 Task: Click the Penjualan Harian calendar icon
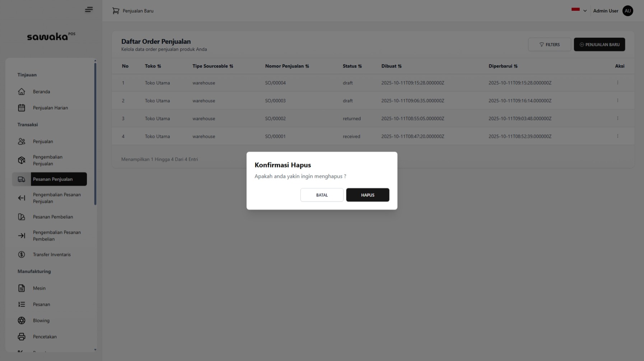(22, 108)
